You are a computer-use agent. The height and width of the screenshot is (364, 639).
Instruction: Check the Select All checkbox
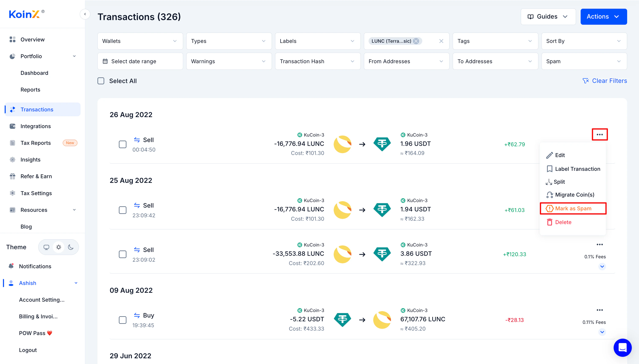(x=101, y=81)
